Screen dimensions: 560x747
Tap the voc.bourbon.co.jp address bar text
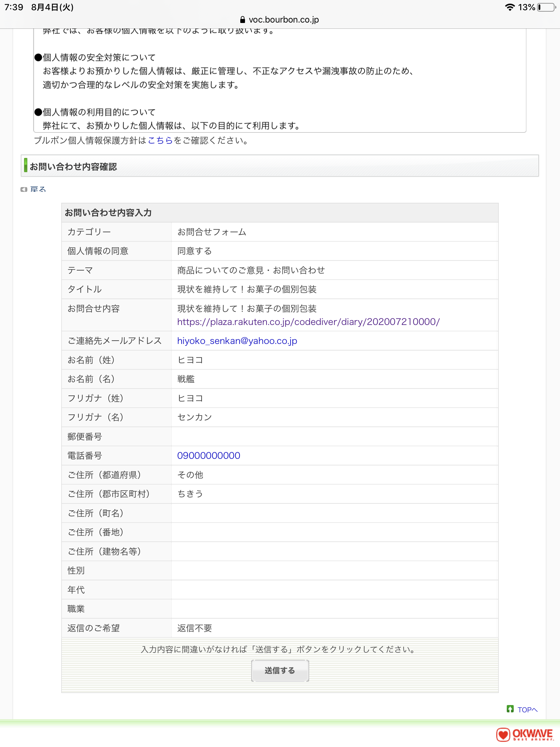click(283, 20)
